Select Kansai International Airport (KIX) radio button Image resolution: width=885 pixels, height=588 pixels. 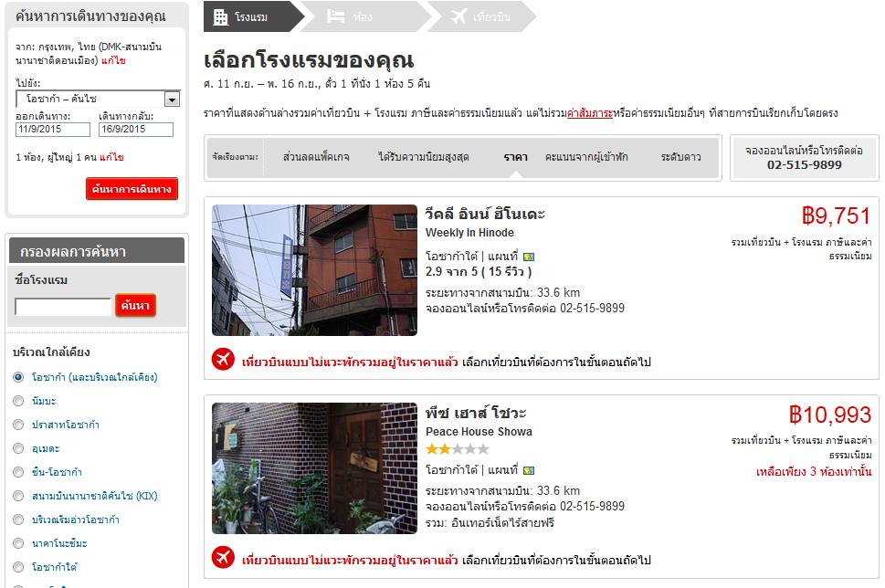tap(18, 496)
